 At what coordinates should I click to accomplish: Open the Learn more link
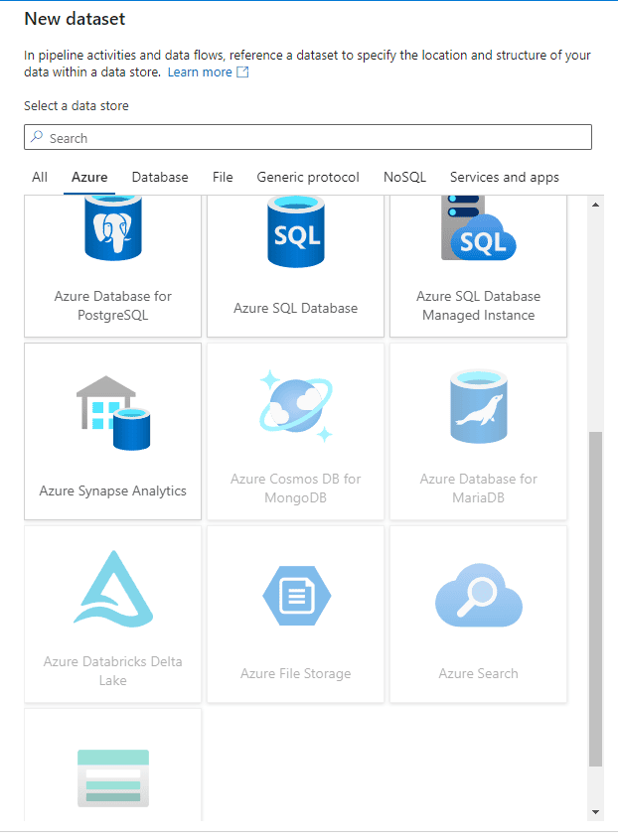pos(200,72)
